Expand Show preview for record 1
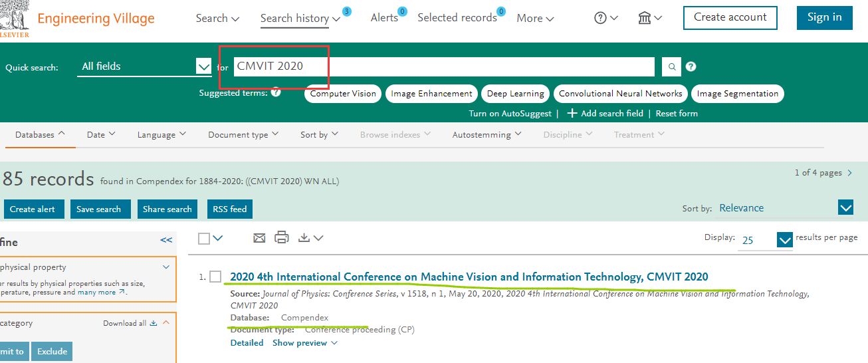This screenshot has height=363, width=868. 305,343
